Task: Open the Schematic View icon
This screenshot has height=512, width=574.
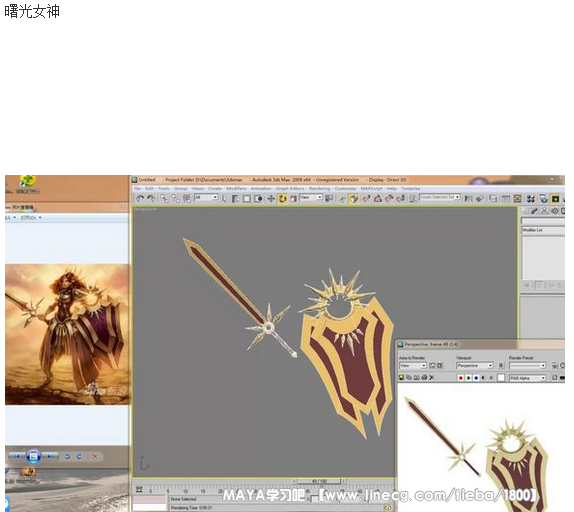Action: pos(517,198)
